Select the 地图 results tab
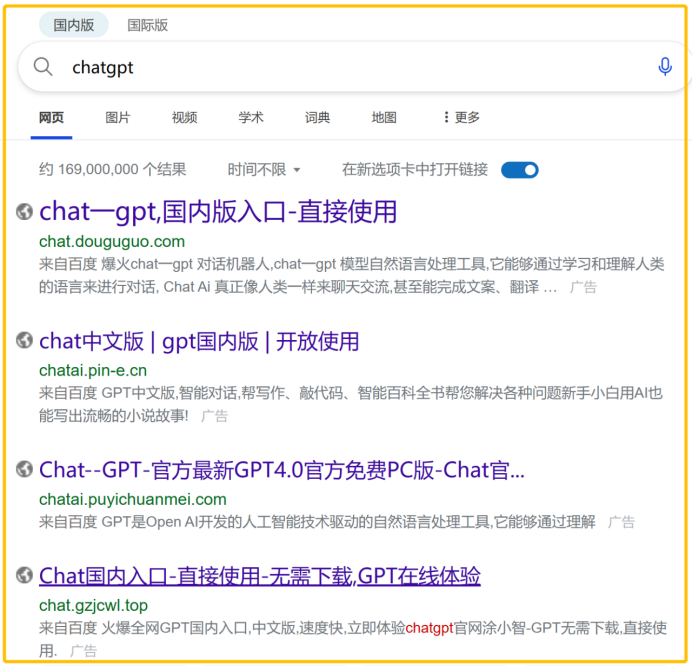The image size is (693, 667). [x=384, y=118]
